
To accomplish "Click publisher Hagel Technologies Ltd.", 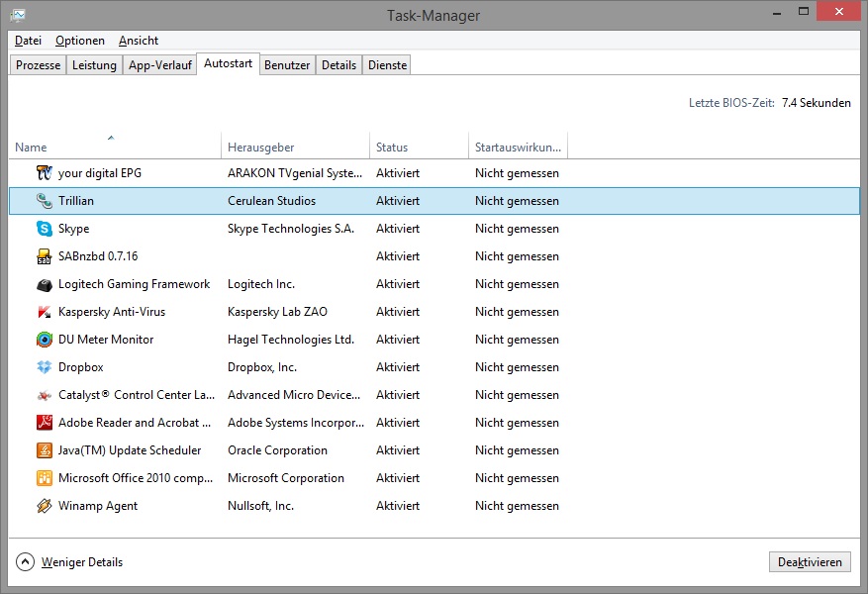I will 291,340.
